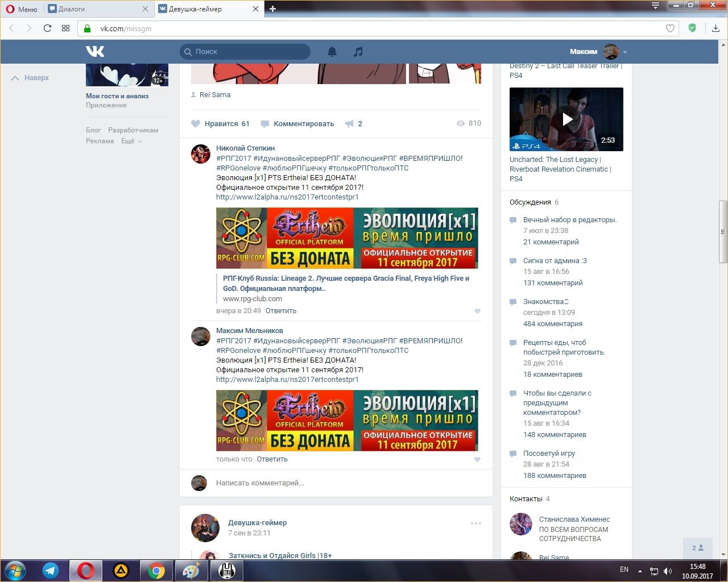The image size is (728, 582).
Task: Click the ad blocker shield icon
Action: coord(692,28)
